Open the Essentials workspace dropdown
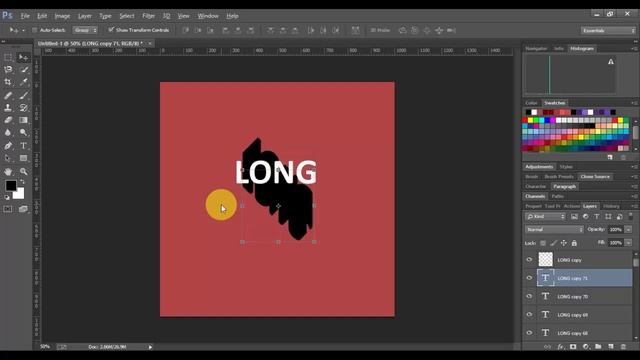 coord(608,31)
